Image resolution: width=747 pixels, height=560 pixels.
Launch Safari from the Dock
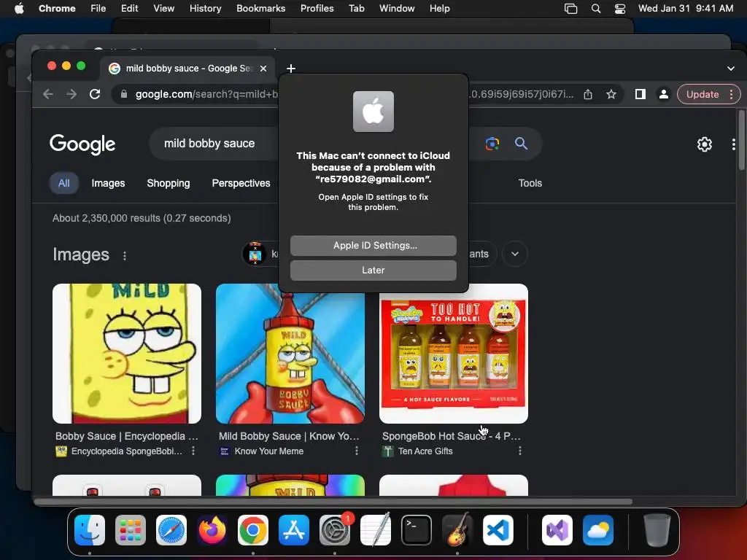[x=171, y=530]
